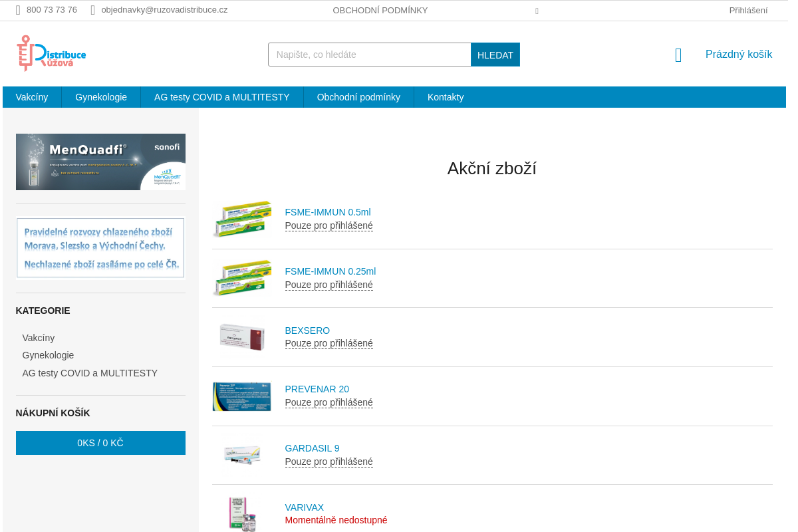
Task: Click 'Pouze pro přihlášené' under FSME-IMMUN 0.5ml
Action: [x=329, y=225]
